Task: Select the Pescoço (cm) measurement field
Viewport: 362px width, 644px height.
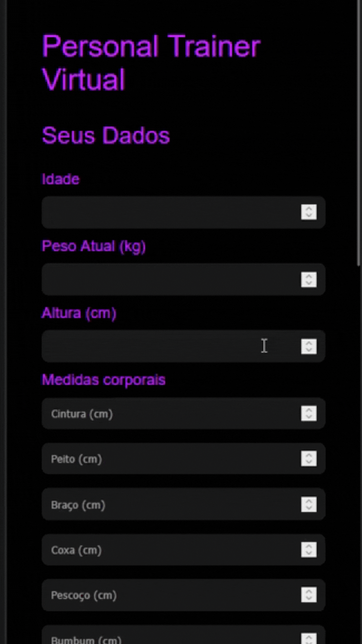Action: (183, 595)
